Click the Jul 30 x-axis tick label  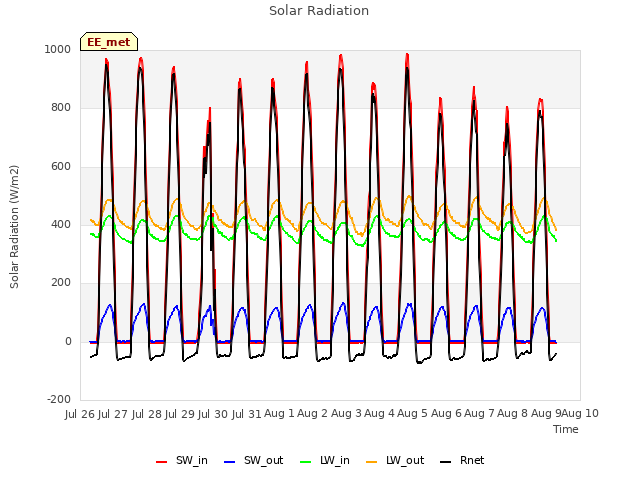[213, 414]
